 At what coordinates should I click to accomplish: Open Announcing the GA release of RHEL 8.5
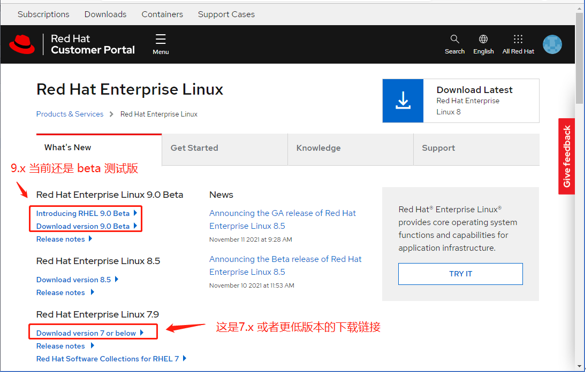pyautogui.click(x=283, y=219)
